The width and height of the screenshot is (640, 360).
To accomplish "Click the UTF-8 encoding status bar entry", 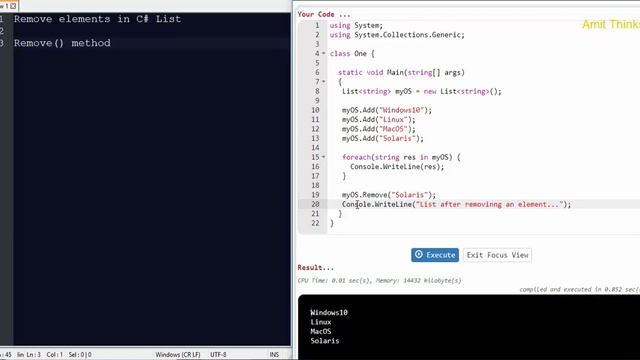I will pyautogui.click(x=218, y=355).
